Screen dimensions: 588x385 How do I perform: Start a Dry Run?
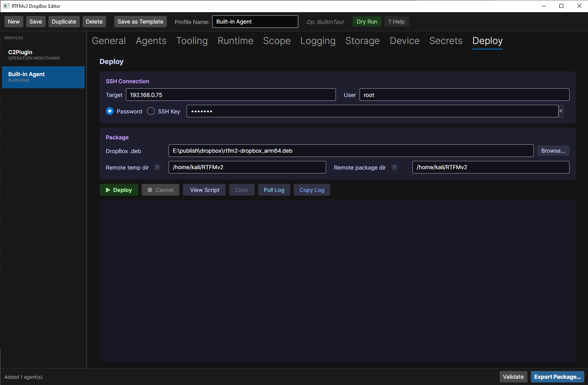pos(367,22)
